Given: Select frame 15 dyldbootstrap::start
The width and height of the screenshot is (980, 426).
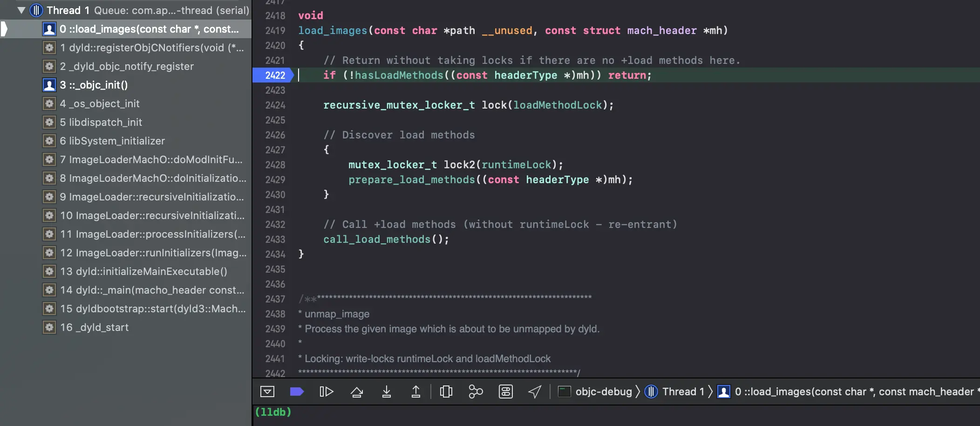Looking at the screenshot, I should tap(126, 309).
